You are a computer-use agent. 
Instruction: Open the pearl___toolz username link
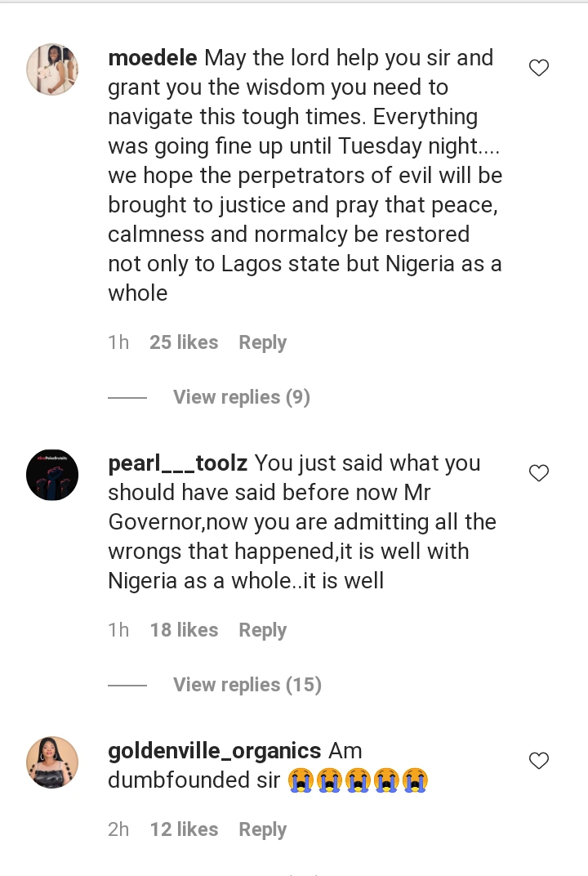pyautogui.click(x=178, y=463)
